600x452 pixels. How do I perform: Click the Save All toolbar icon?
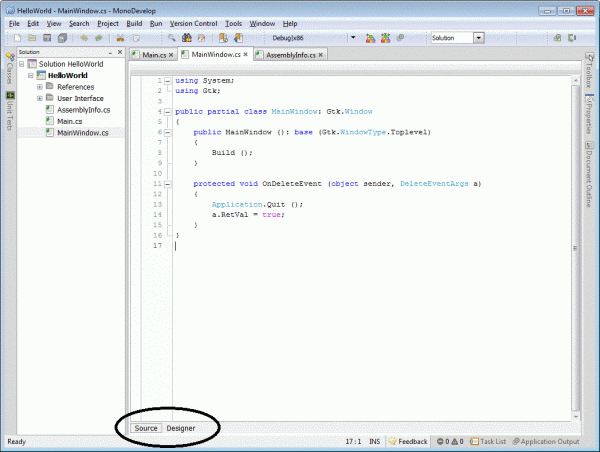(62, 38)
